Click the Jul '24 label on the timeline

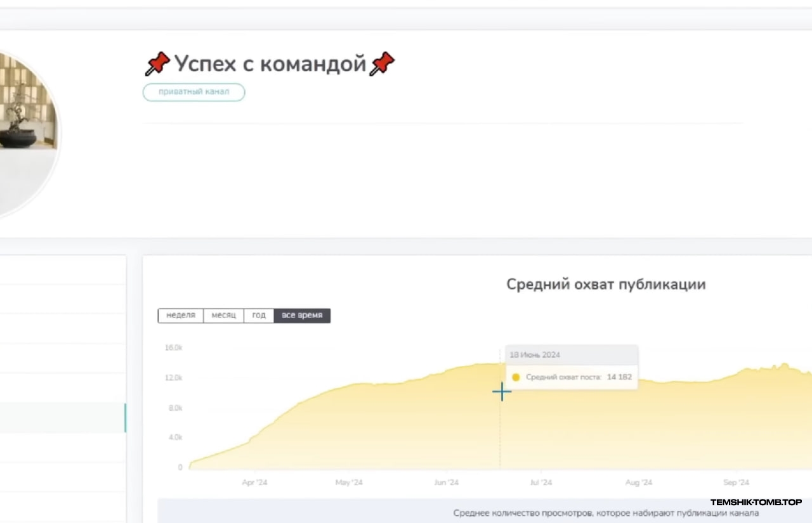(x=540, y=482)
